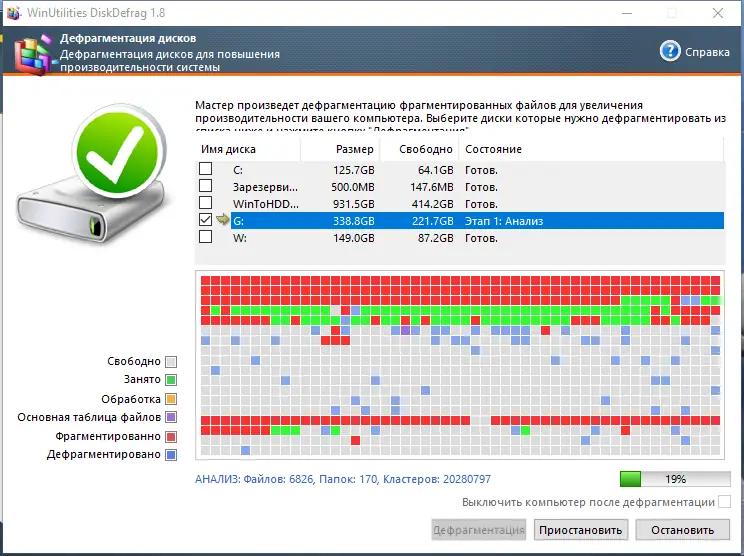Select the WinToHDD... drive name
Screen dimensions: 744x556
point(266,204)
